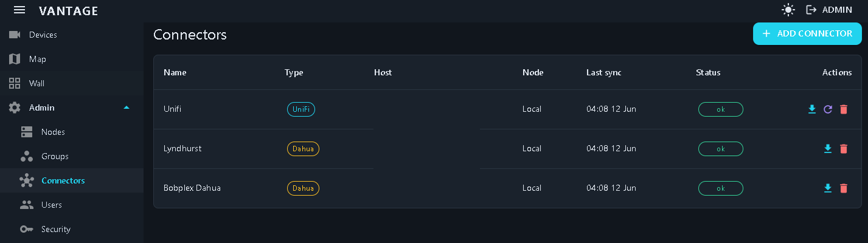Click the camera icon next to Devices
The image size is (868, 243).
pos(15,35)
